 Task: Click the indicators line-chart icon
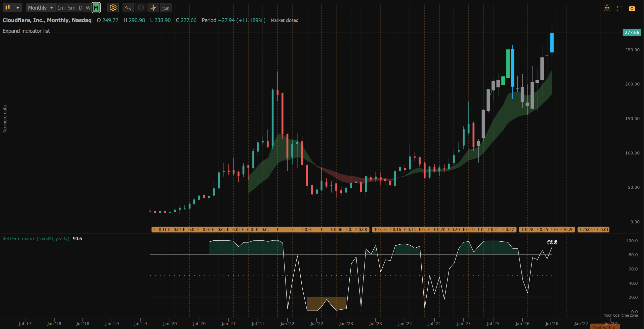128,8
